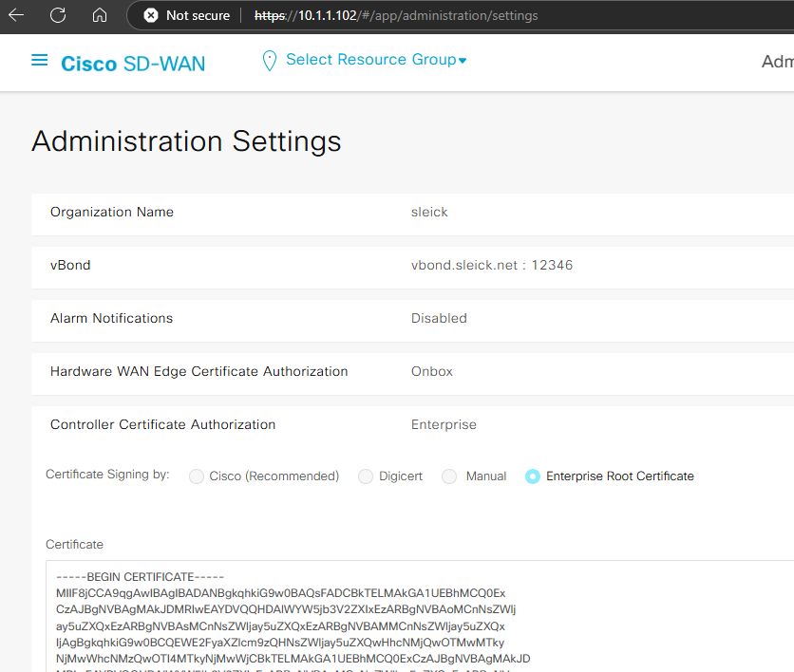Click the vbond.sleick.net : 12346 value
Screen dimensions: 794x672
[x=491, y=265]
